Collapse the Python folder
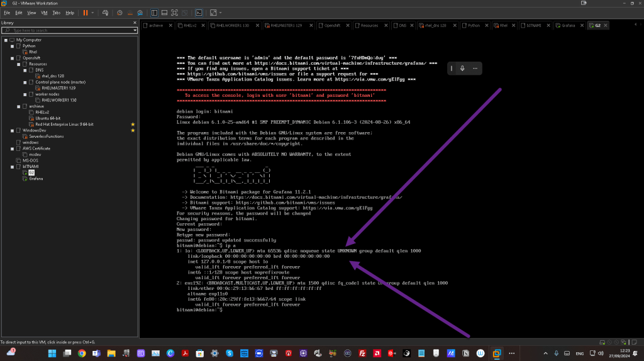 [13, 47]
